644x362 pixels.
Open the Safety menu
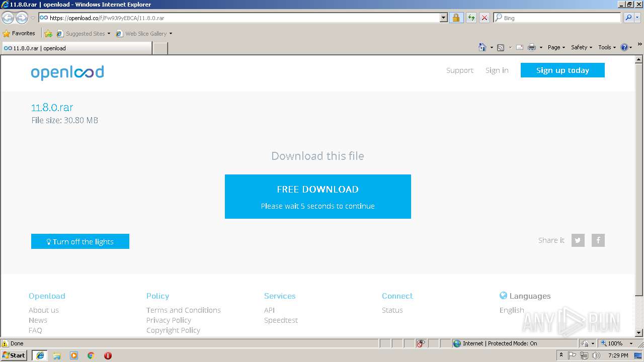581,47
